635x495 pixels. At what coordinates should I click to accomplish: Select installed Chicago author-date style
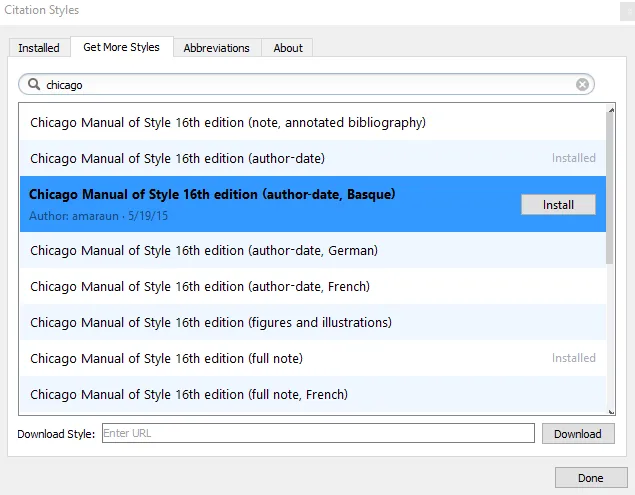tap(177, 158)
